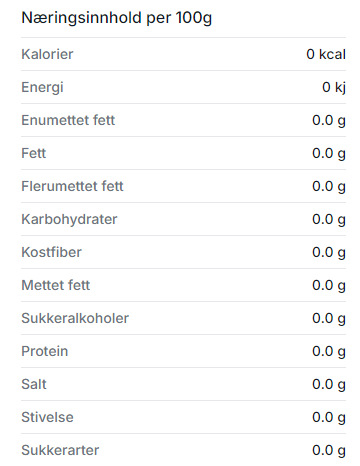Click the Næringsinnhold per 100g heading
Image resolution: width=360 pixels, height=466 pixels.
pos(117,18)
